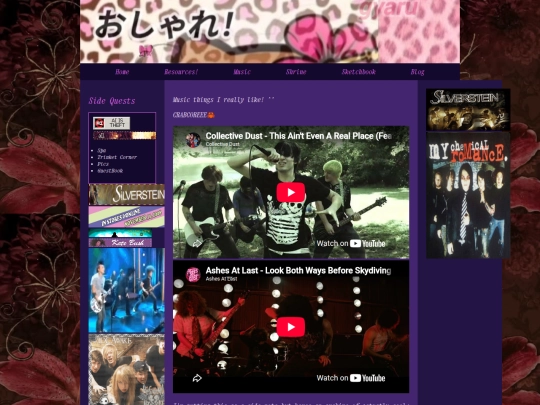The height and width of the screenshot is (405, 540).
Task: Go to the Home page
Action: pyautogui.click(x=122, y=72)
